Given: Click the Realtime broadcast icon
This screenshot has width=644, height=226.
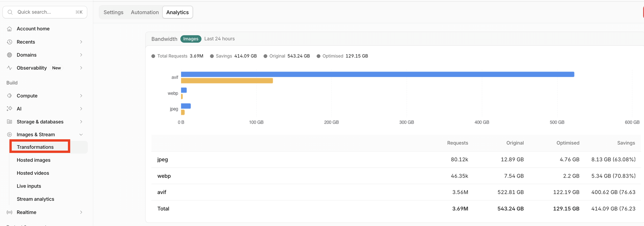Looking at the screenshot, I should pos(10,212).
